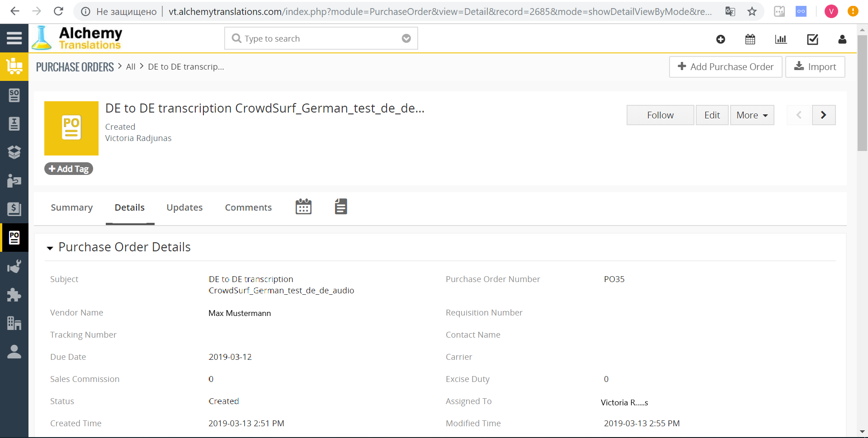Click the Add Purchase Order button
Screen dimensions: 868x438
coord(726,67)
